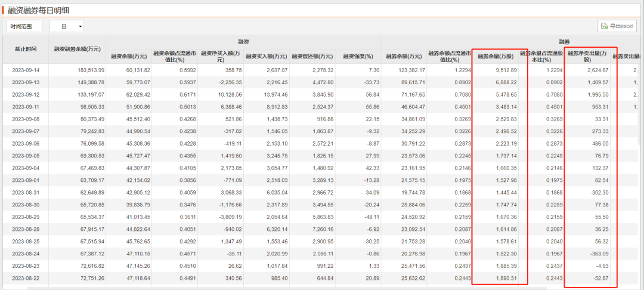Click the value 123,382.17
The height and width of the screenshot is (290, 644).
411,70
